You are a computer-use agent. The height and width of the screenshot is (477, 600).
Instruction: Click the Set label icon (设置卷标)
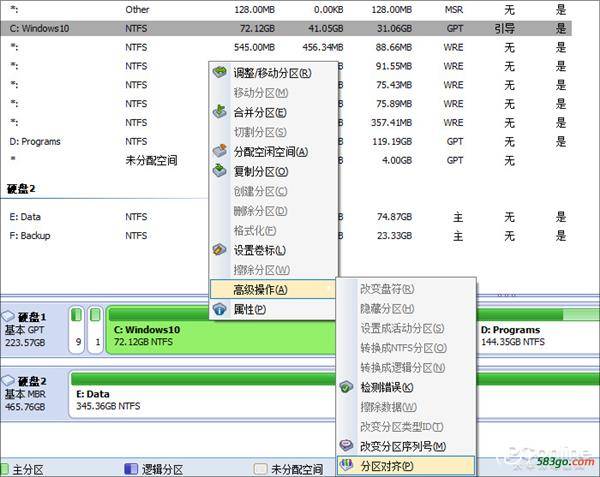click(220, 249)
